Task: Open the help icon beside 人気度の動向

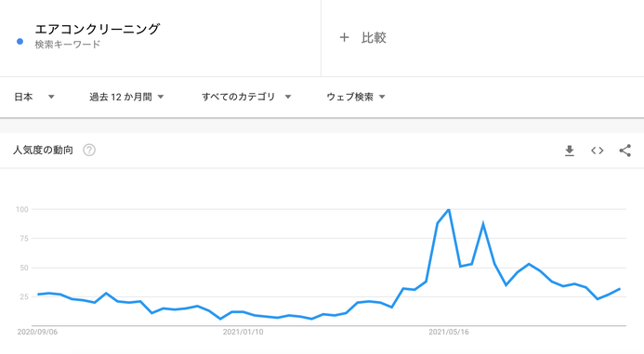Action: pos(89,151)
